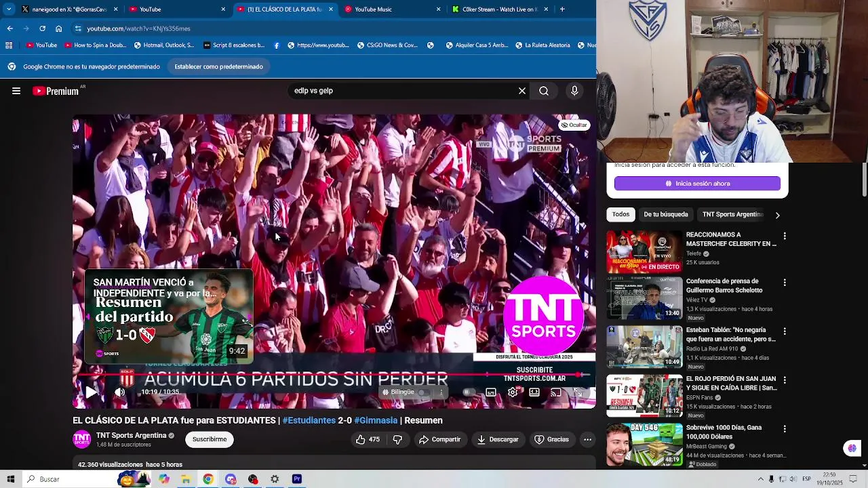Mute the video with the speaker icon

(x=120, y=392)
